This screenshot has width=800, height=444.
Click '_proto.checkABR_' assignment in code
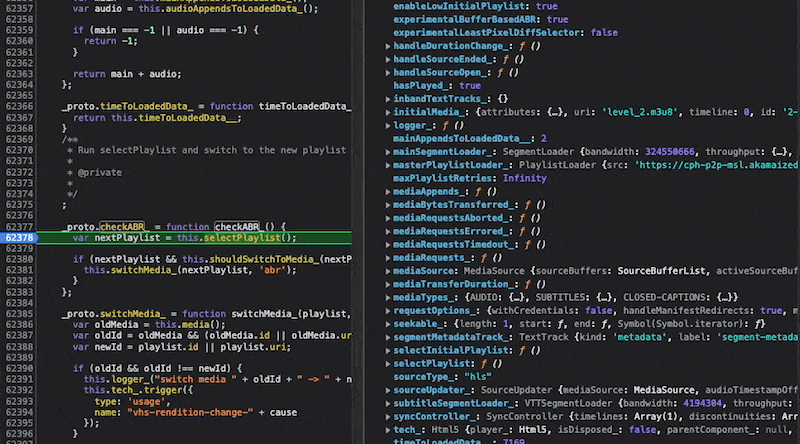coord(104,227)
